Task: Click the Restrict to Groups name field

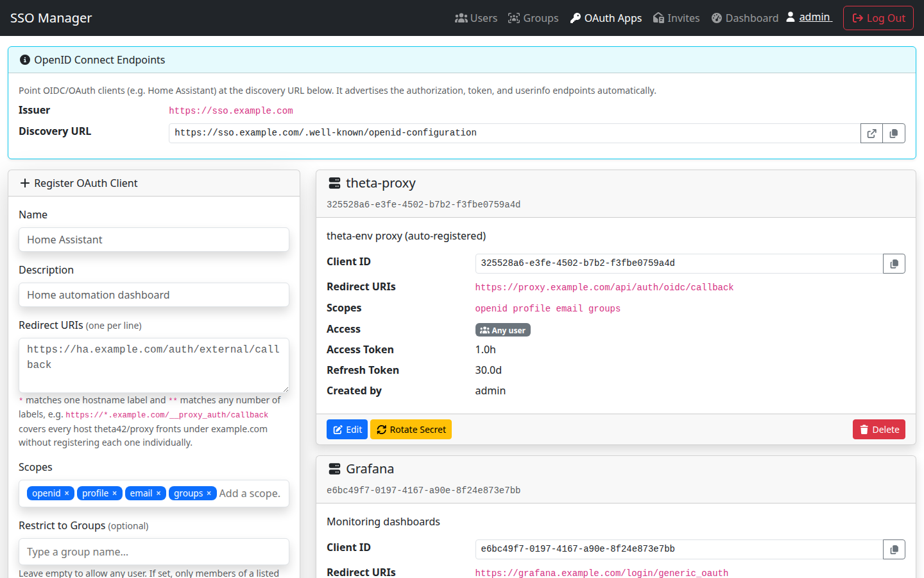Action: coord(154,552)
